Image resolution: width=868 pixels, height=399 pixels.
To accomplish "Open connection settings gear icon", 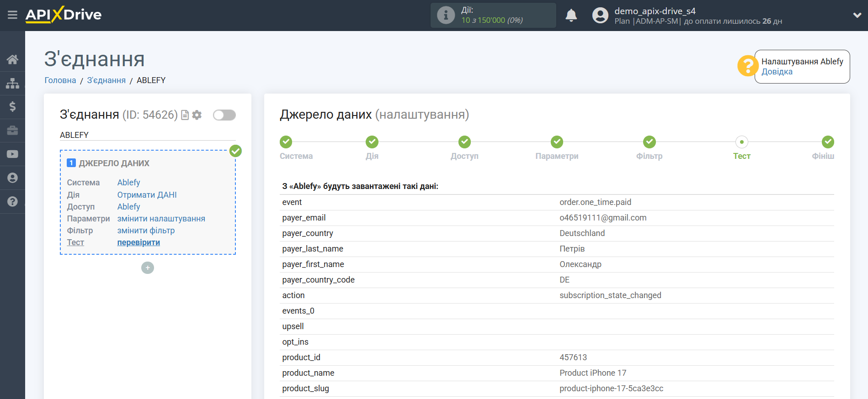I will (197, 115).
